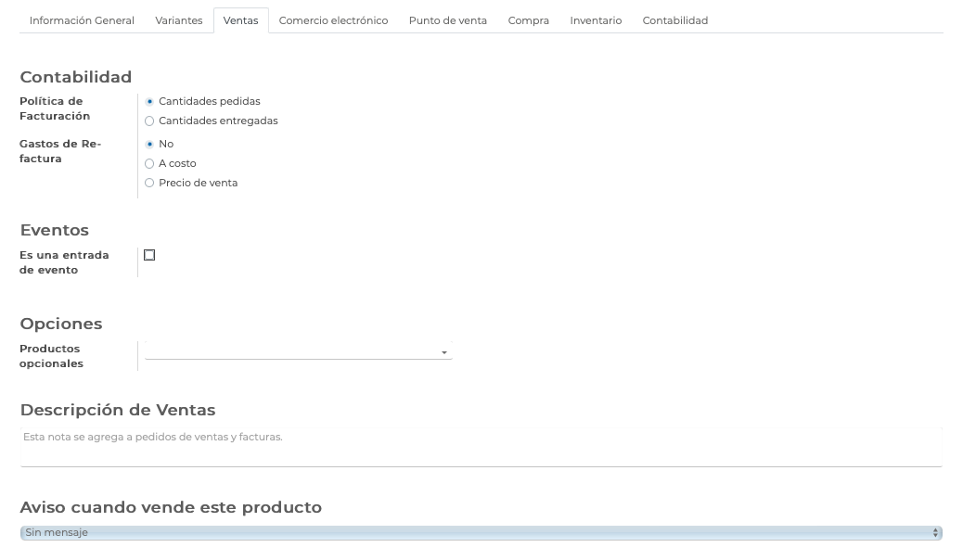Click the Descripción de Ventas text area
Image resolution: width=963 pixels, height=560 pixels.
pos(481,446)
